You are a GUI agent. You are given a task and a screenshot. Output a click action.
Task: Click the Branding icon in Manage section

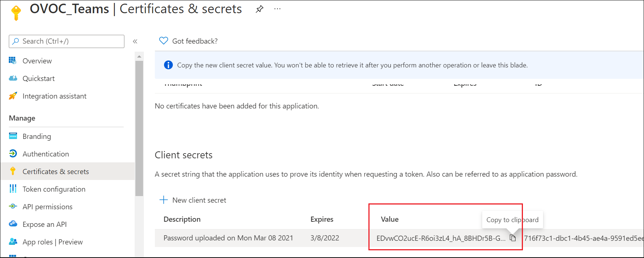(x=13, y=136)
